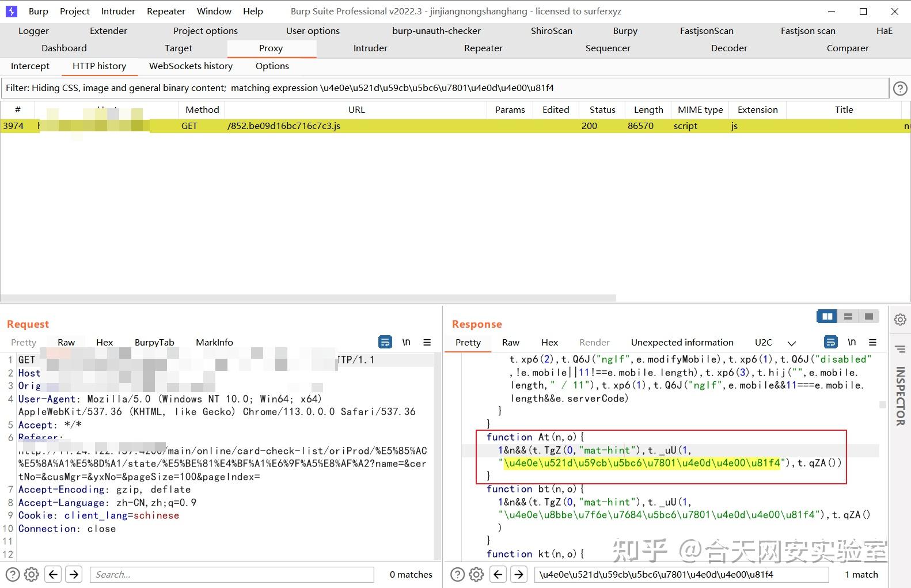911x588 pixels.
Task: Open the Project options tab
Action: click(206, 31)
